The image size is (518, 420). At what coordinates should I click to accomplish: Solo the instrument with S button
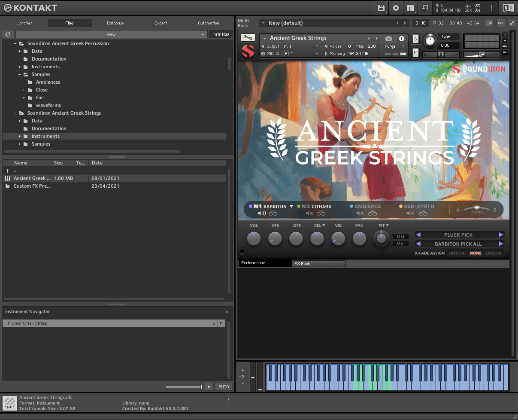pyautogui.click(x=415, y=39)
